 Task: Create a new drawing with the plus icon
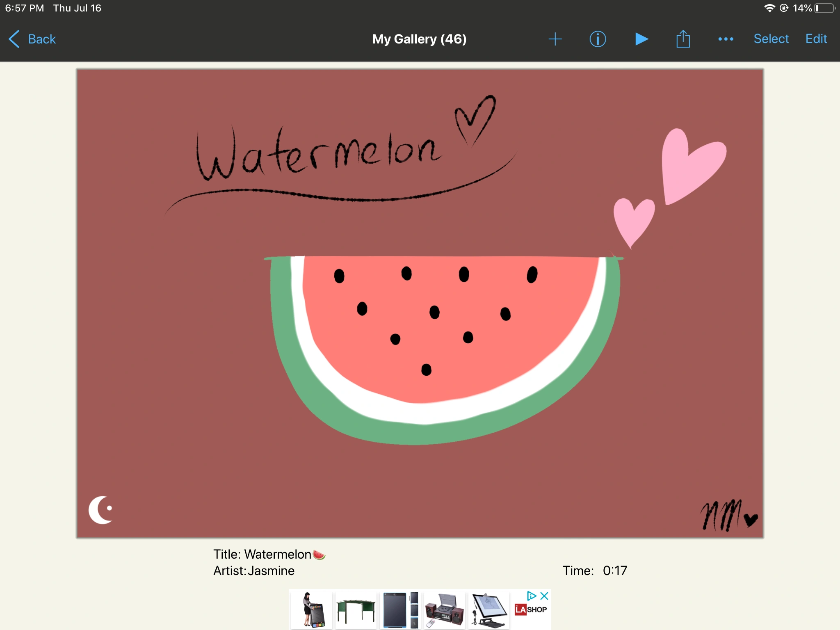click(555, 39)
